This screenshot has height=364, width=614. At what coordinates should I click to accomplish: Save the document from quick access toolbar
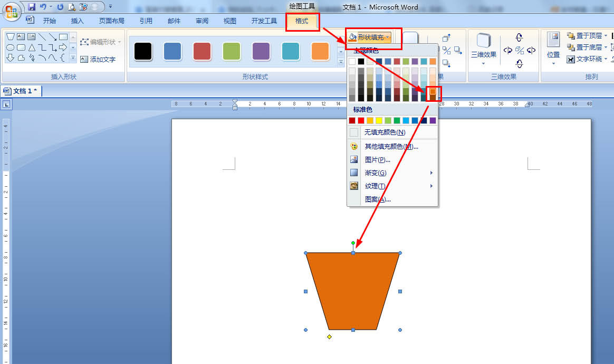click(x=32, y=7)
